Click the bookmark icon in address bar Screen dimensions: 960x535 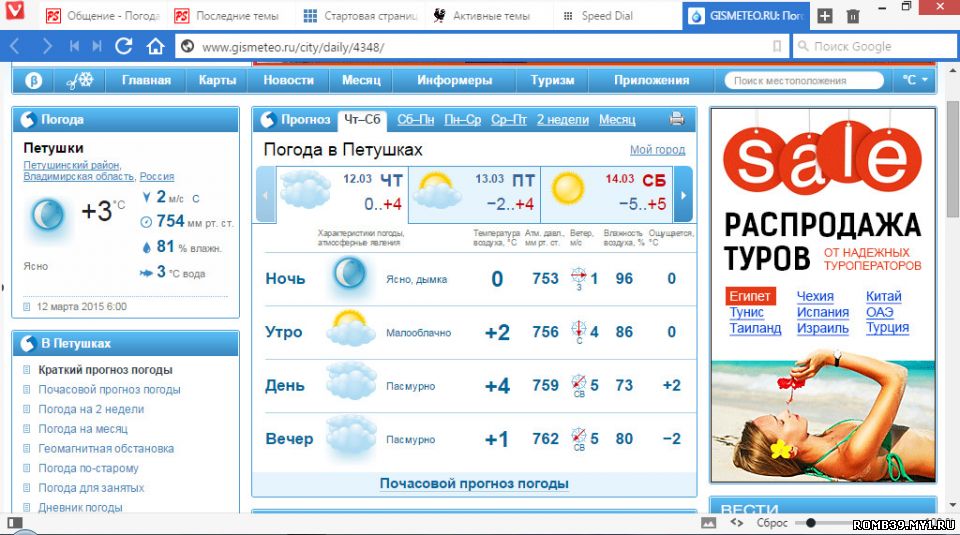click(777, 47)
